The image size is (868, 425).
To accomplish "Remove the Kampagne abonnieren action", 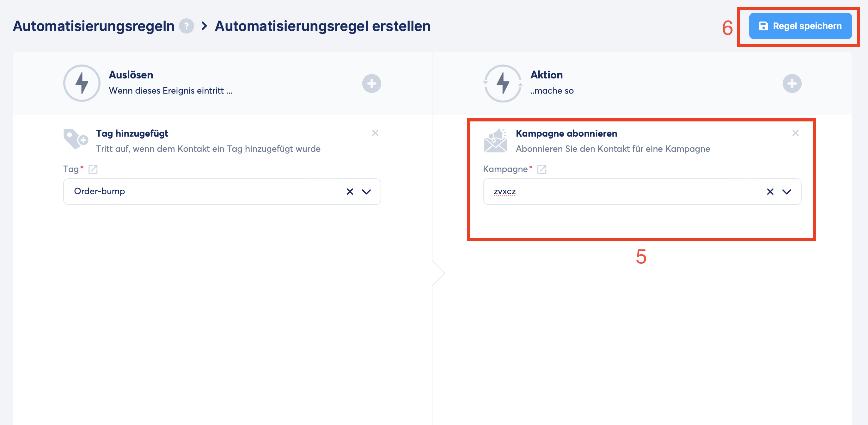I will pyautogui.click(x=795, y=133).
